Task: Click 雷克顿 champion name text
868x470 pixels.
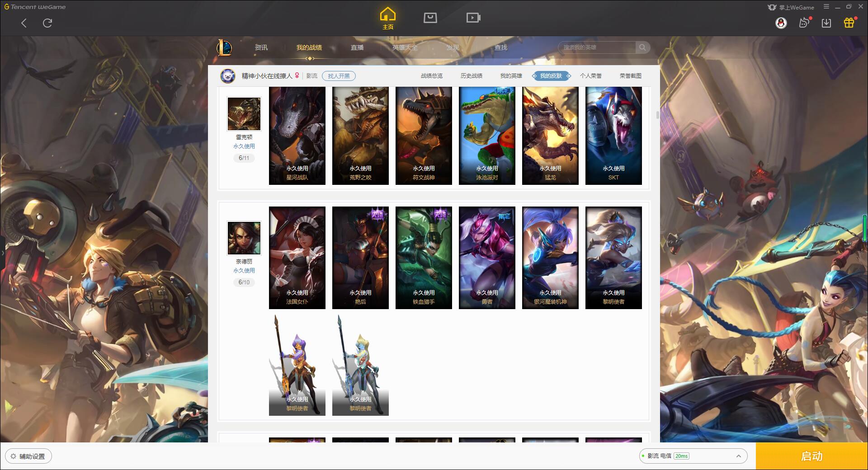Action: click(244, 137)
